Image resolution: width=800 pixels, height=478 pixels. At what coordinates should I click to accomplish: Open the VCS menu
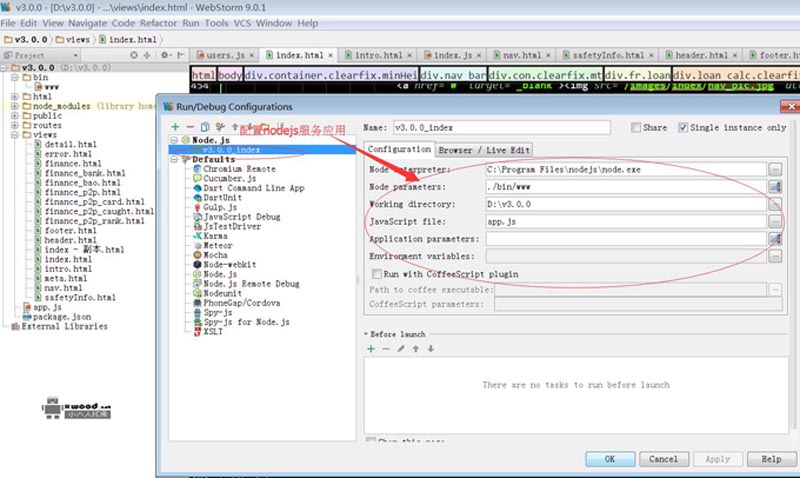[x=242, y=23]
